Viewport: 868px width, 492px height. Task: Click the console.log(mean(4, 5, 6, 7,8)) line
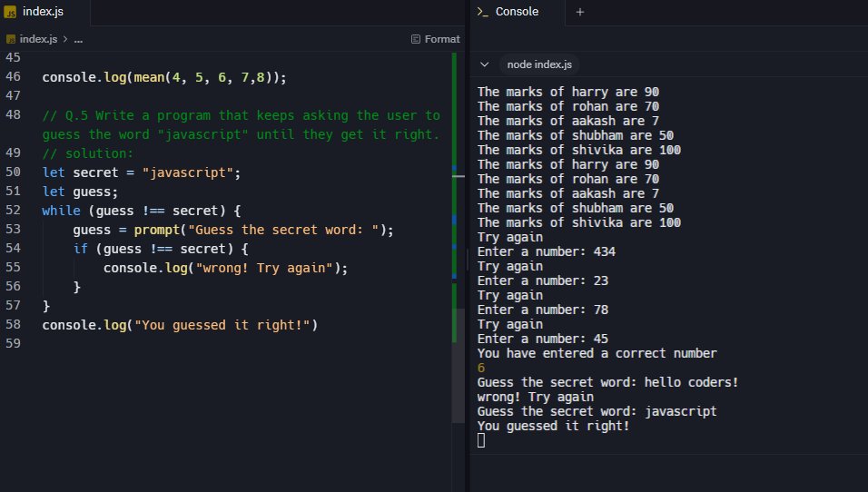(x=164, y=77)
